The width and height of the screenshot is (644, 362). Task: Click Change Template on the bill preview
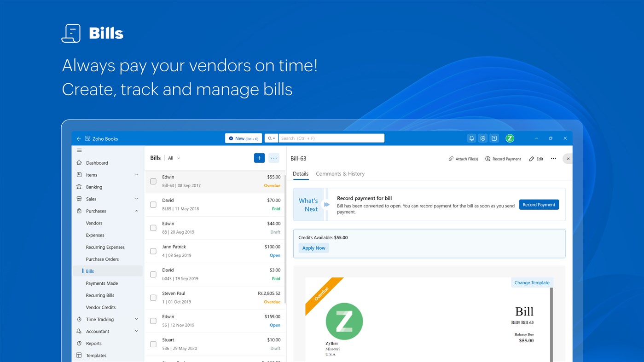532,282
